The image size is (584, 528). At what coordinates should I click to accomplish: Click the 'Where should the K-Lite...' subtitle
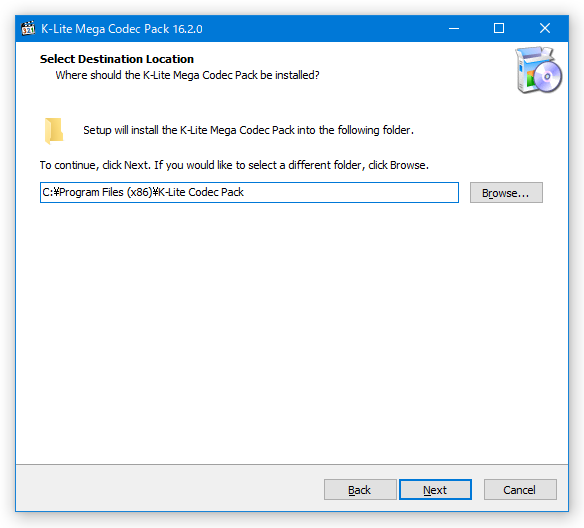point(188,75)
